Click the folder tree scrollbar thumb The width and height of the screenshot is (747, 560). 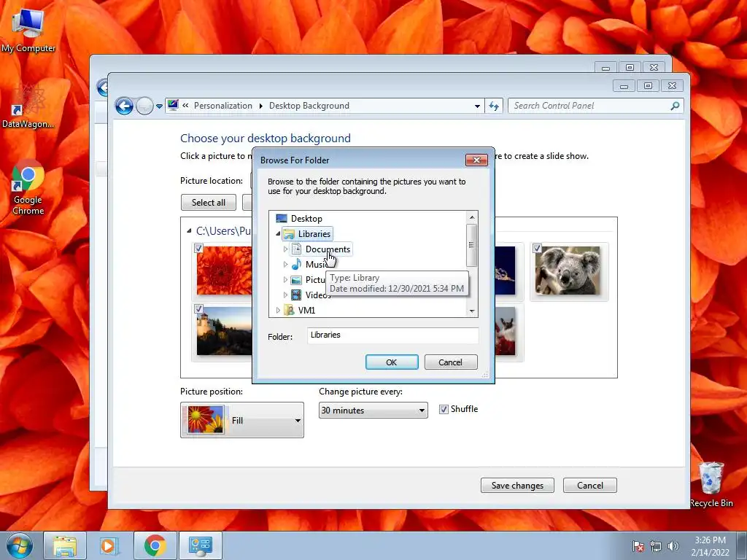tap(472, 245)
